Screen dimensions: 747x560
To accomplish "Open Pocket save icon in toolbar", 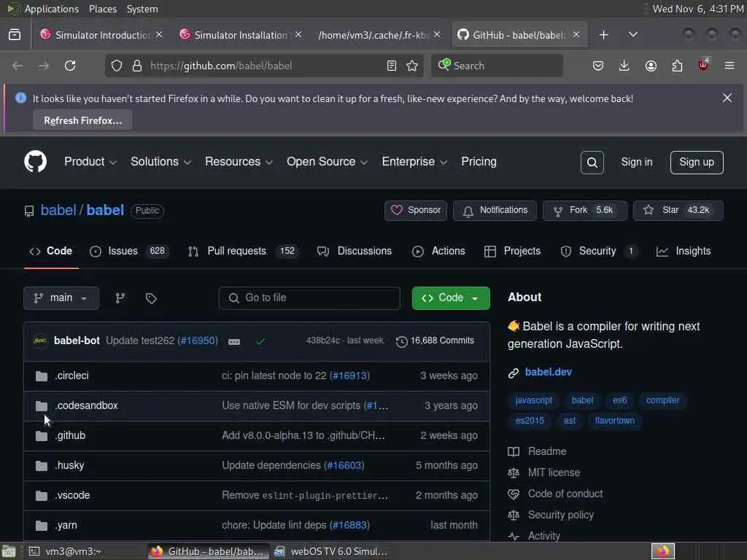I will [598, 66].
